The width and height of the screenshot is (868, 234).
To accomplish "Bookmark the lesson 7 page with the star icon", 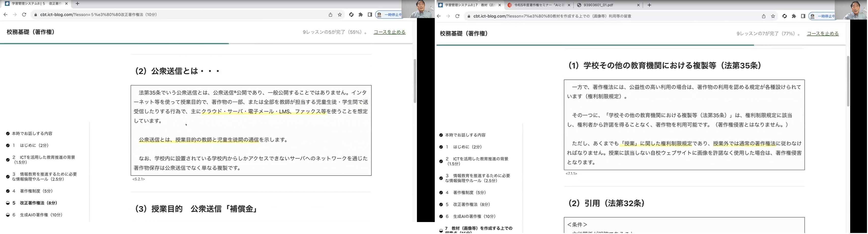I will (773, 16).
